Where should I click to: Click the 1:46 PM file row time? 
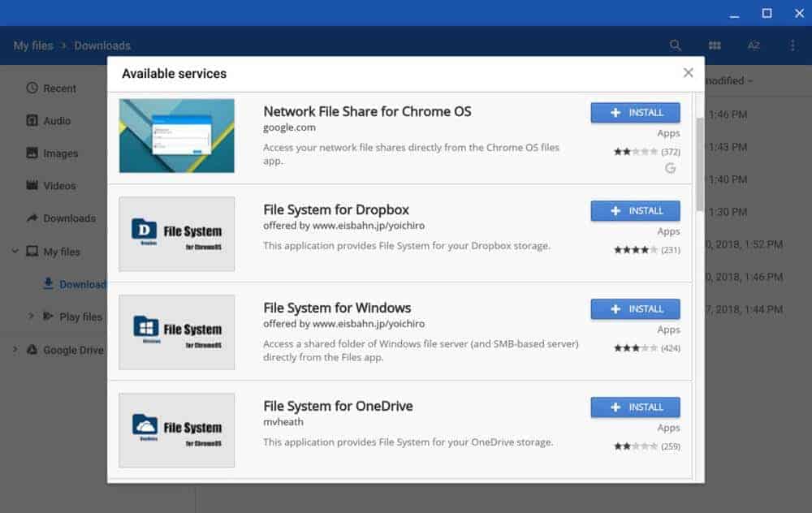(728, 114)
